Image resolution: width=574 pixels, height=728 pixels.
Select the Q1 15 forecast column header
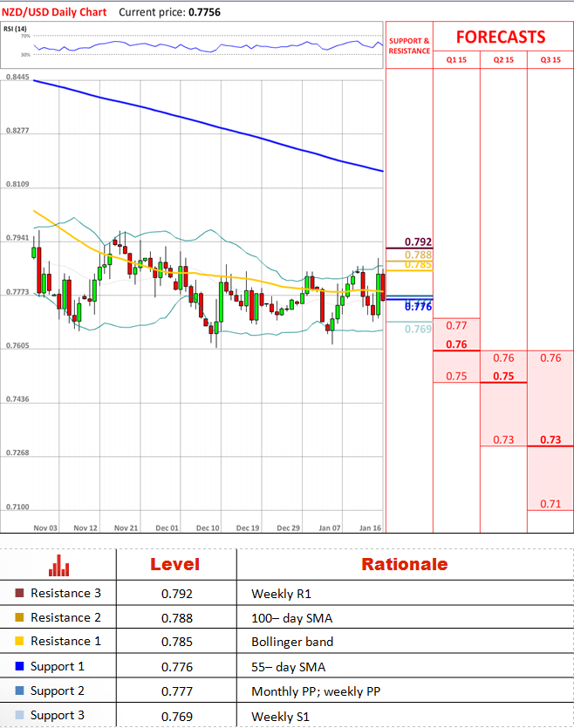456,60
